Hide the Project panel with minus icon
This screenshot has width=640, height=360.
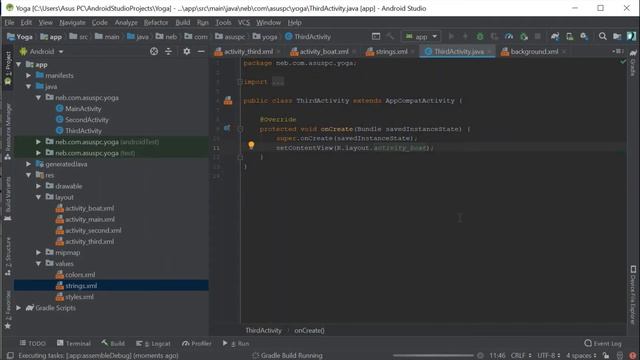coord(201,51)
